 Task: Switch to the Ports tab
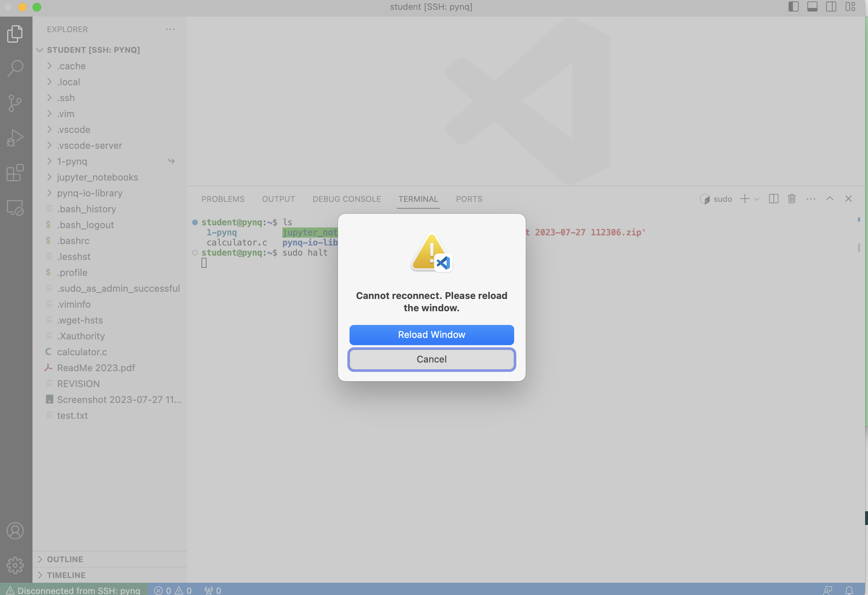(x=469, y=199)
